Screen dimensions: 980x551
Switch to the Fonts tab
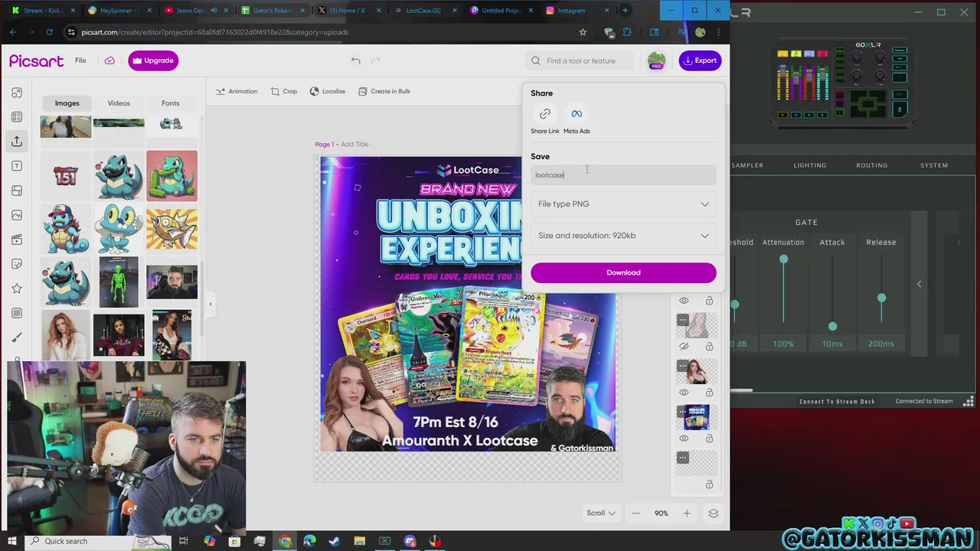coord(171,103)
